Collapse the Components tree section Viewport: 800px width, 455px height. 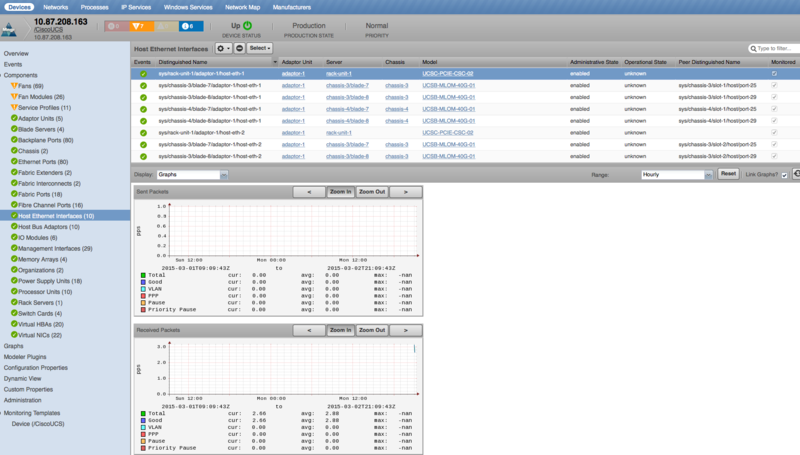pyautogui.click(x=2, y=75)
